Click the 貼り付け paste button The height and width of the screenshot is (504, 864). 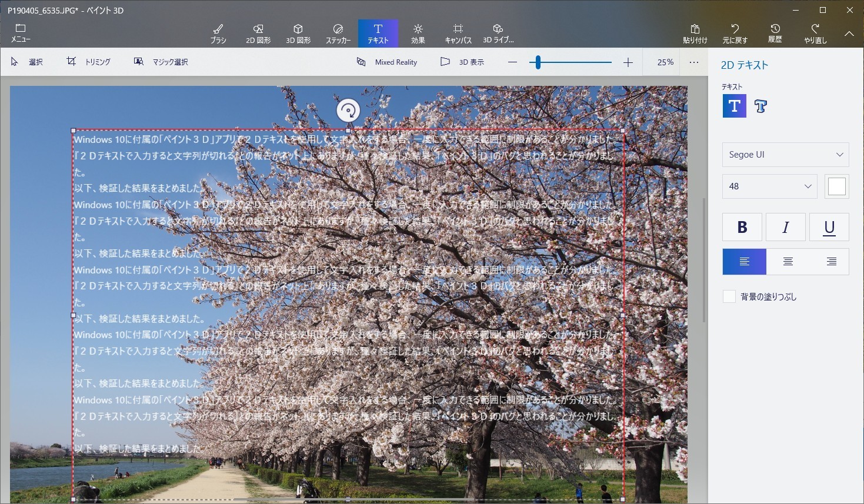(695, 34)
